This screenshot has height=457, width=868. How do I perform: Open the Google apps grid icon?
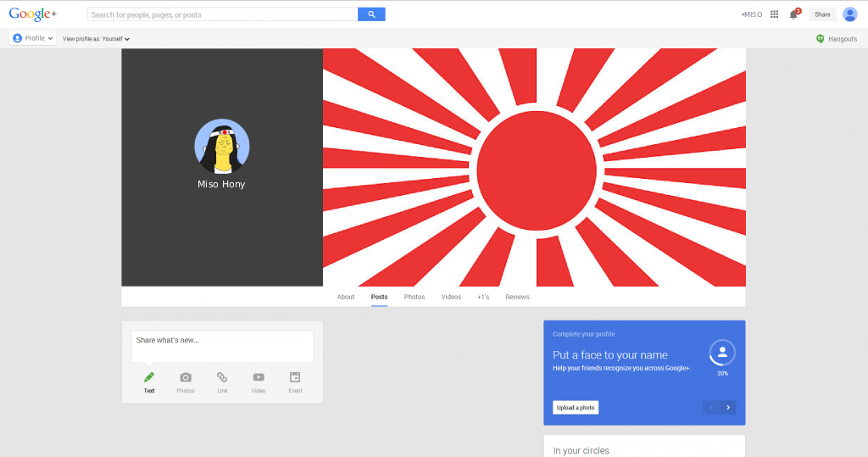[x=774, y=14]
